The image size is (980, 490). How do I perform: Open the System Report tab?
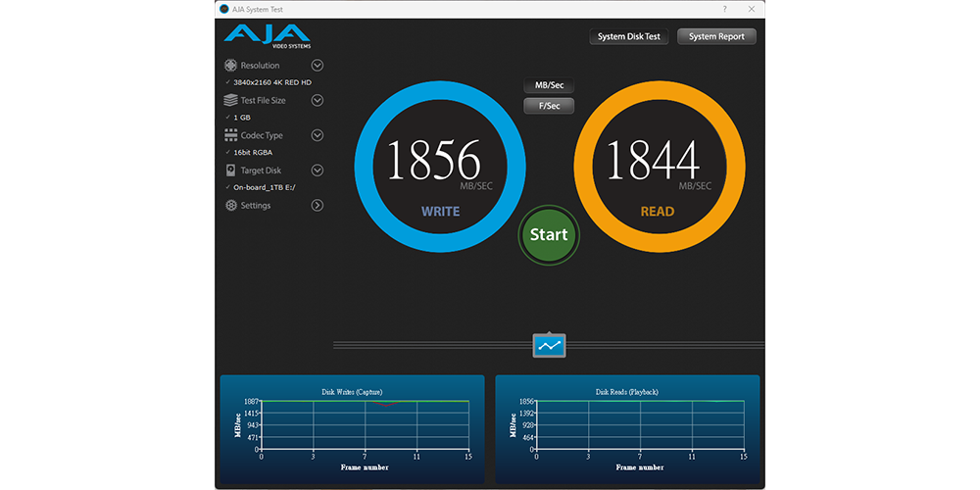coord(716,37)
